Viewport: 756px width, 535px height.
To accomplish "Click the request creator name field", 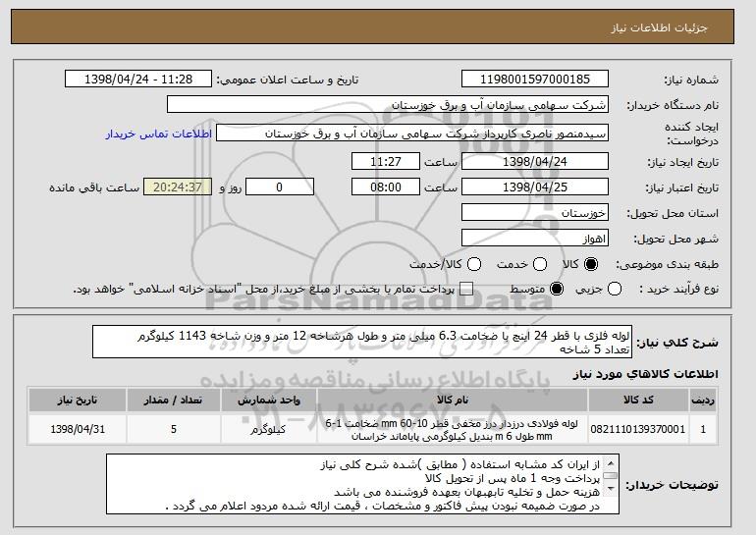I will [412, 134].
